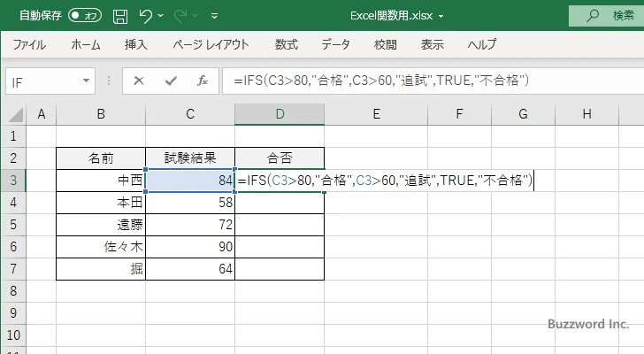This screenshot has width=644, height=354.
Task: Select column B header
Action: click(101, 114)
